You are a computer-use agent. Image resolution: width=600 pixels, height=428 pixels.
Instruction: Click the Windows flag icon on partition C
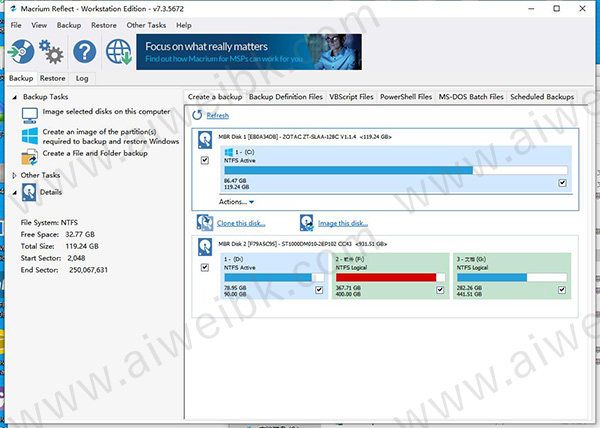[x=229, y=152]
